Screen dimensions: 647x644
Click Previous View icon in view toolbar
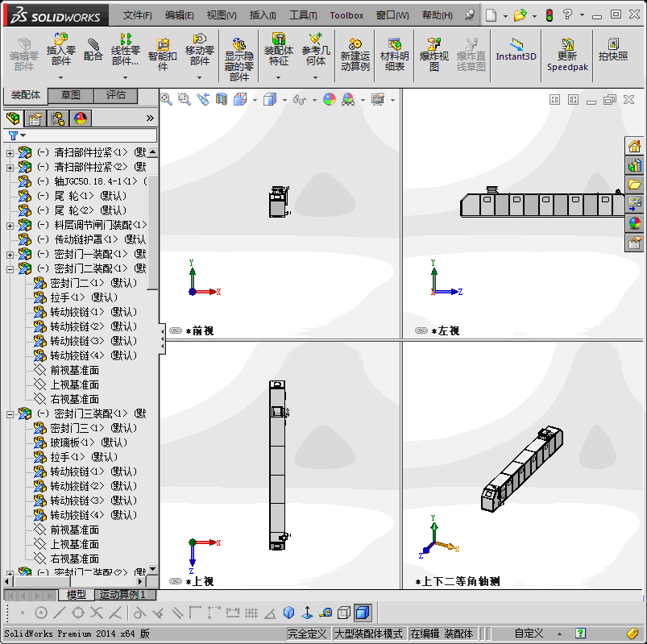click(202, 99)
